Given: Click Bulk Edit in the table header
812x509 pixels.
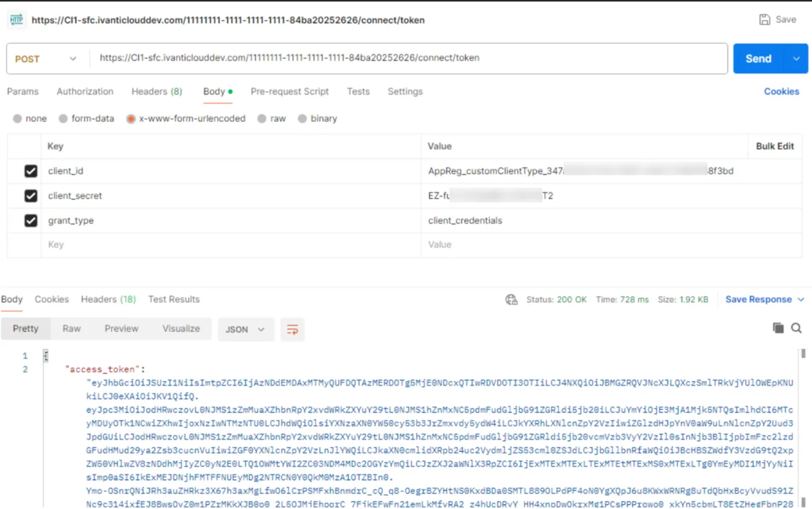Looking at the screenshot, I should tap(775, 146).
